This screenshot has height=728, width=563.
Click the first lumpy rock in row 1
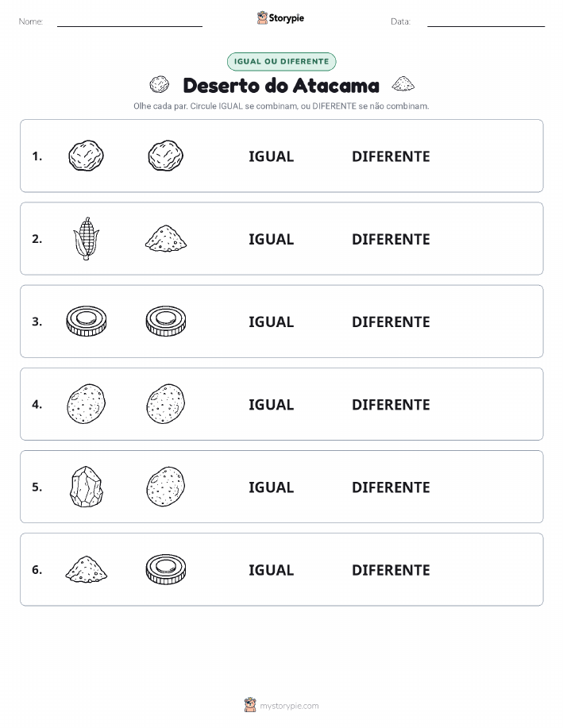tap(87, 156)
